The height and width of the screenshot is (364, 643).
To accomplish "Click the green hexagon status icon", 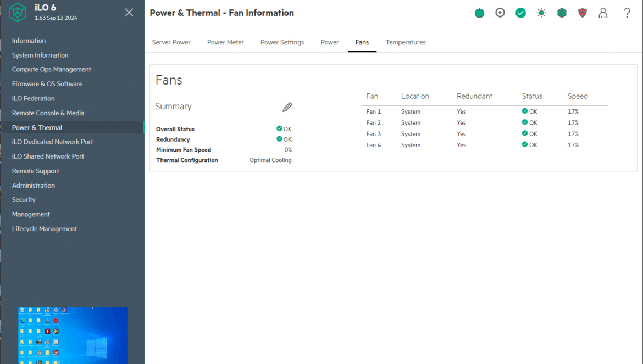I will [562, 13].
